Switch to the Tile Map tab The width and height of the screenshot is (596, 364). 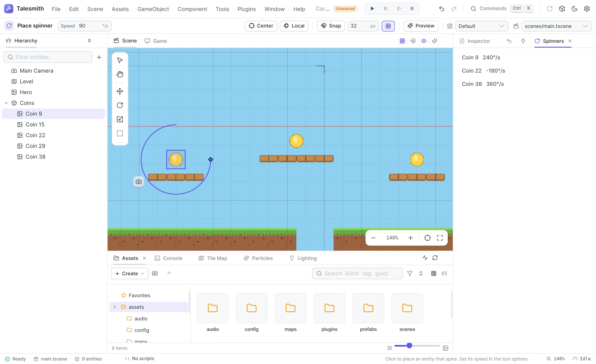point(213,258)
